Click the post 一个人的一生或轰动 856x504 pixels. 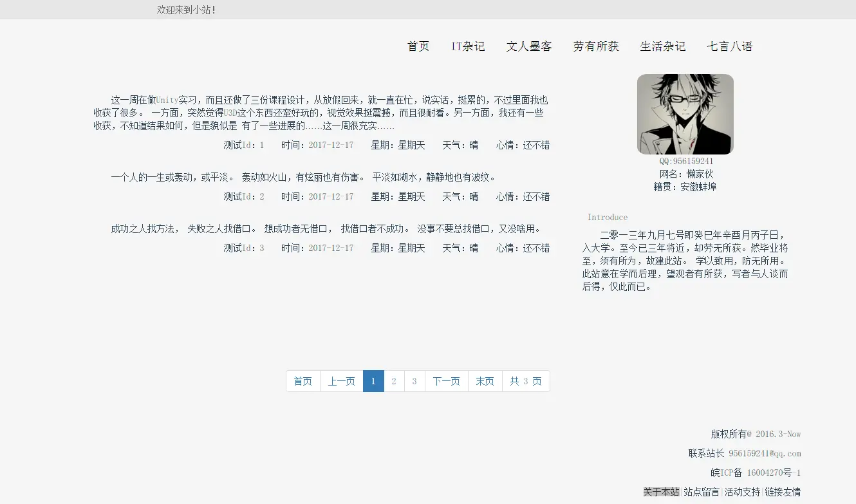point(302,177)
